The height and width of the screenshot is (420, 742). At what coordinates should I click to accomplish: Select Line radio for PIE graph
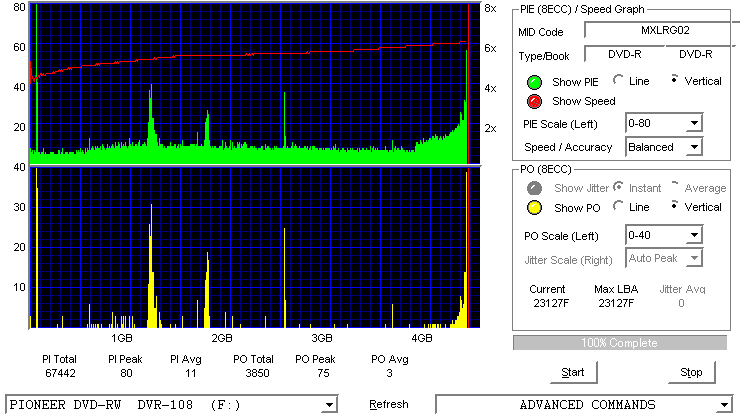tap(618, 80)
